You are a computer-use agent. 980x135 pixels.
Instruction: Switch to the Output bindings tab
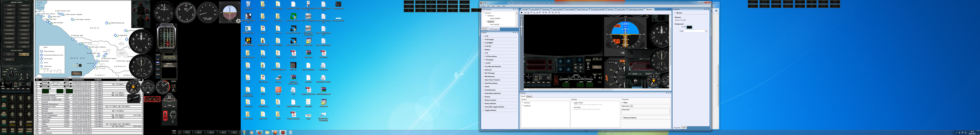[529, 96]
